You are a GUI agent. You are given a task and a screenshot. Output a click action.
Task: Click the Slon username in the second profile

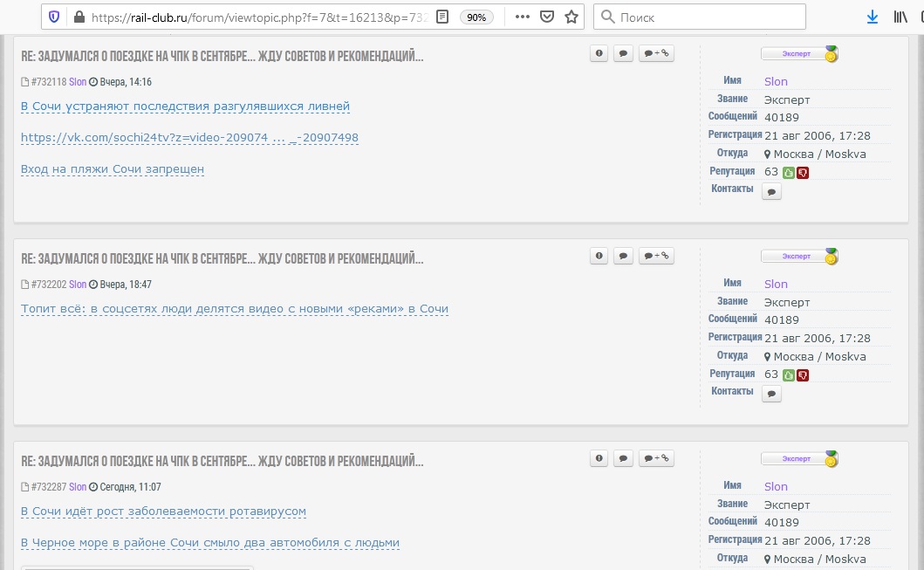click(776, 284)
